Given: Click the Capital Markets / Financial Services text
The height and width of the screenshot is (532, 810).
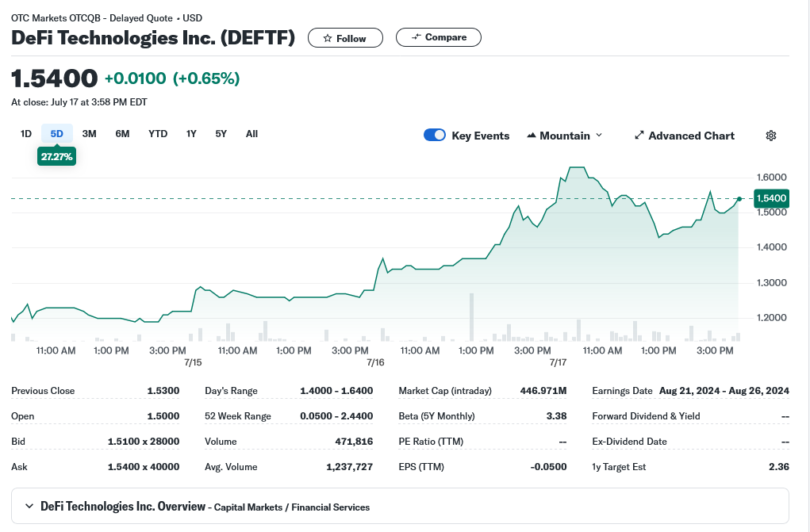Looking at the screenshot, I should tap(292, 507).
